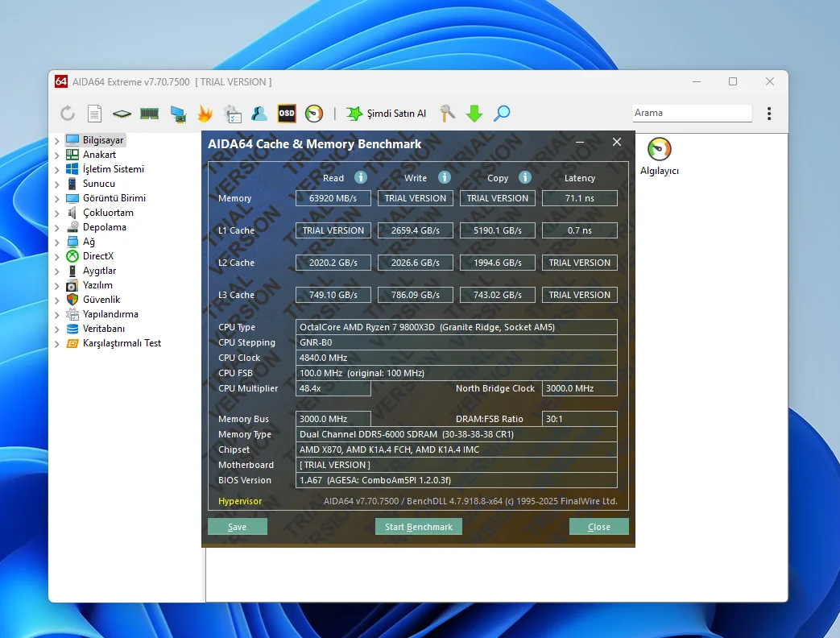Open the OSD panel toolbar icon
Image resolution: width=840 pixels, height=638 pixels.
tap(287, 114)
